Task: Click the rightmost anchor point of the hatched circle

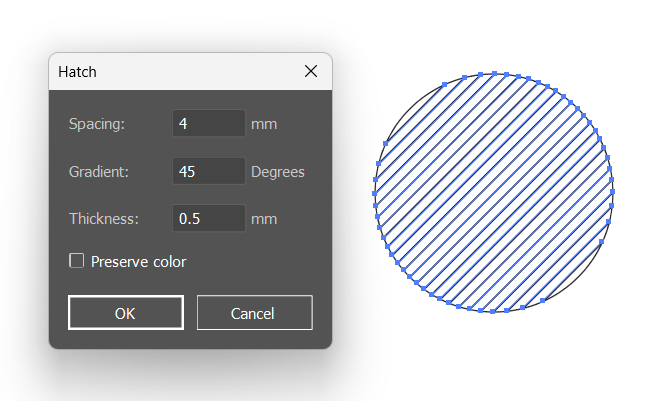Action: click(x=612, y=191)
